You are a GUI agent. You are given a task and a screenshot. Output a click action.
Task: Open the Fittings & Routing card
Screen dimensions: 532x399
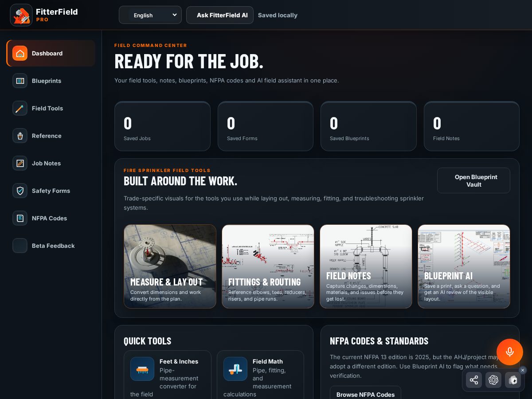(268, 266)
